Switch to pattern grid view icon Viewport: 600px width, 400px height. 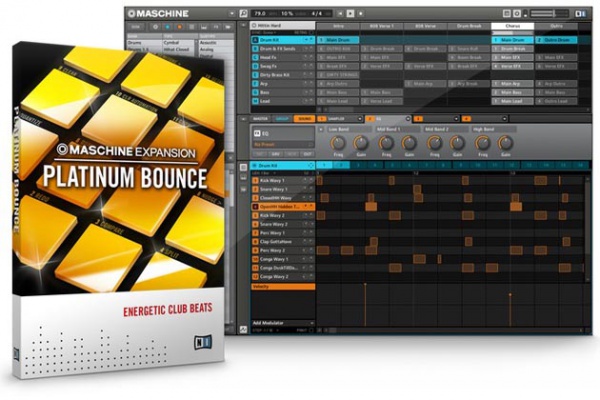point(243,168)
